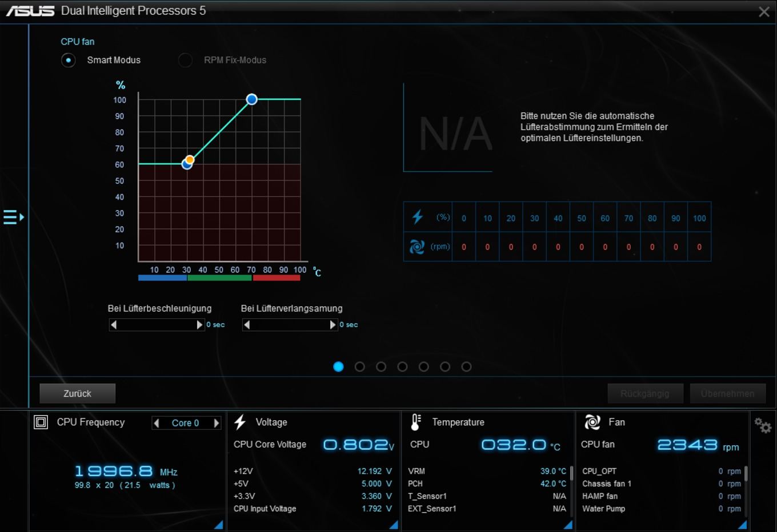Image resolution: width=777 pixels, height=532 pixels.
Task: Click the red high-temperature range bar
Action: tap(277, 278)
